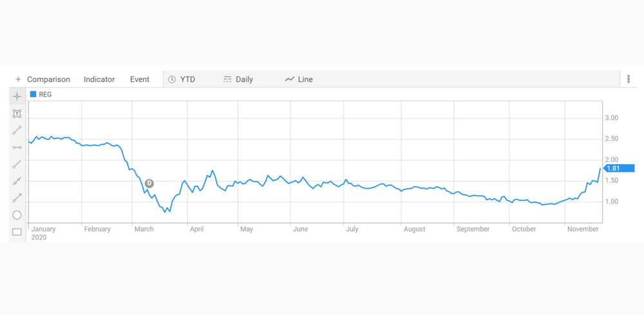
Task: Select the circle shape tool
Action: 17,215
